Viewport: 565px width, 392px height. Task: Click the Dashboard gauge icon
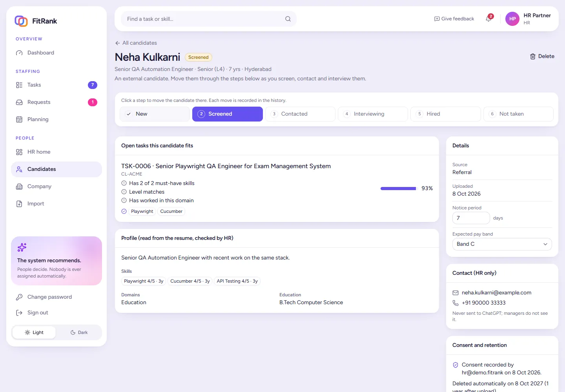[x=19, y=53]
